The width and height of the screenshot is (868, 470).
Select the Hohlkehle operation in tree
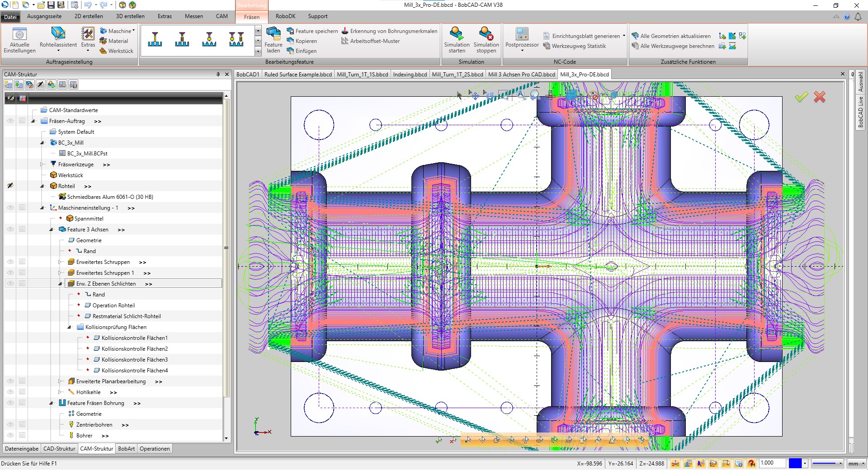(x=89, y=392)
